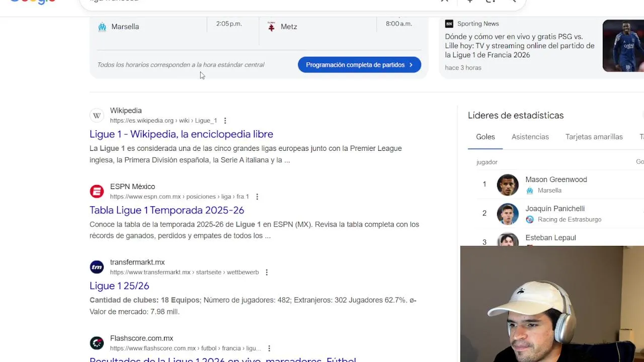Click the Mason Greenwood player name
644x362 pixels.
pyautogui.click(x=556, y=179)
